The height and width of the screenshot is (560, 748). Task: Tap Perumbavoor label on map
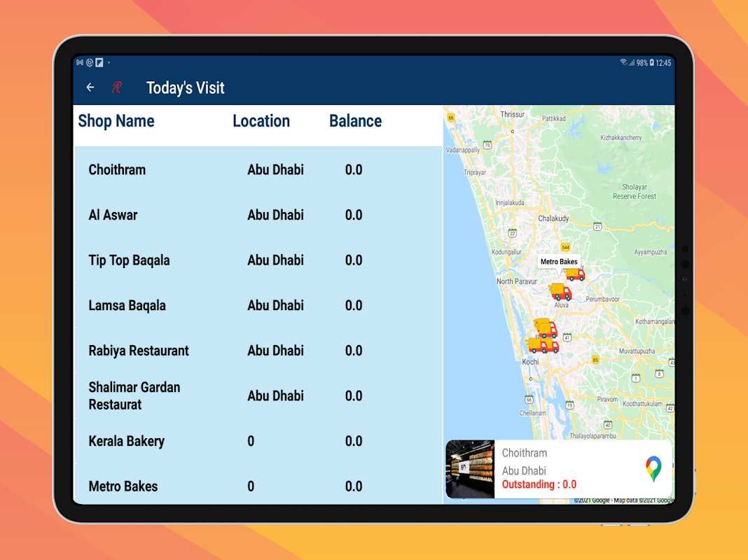(602, 300)
